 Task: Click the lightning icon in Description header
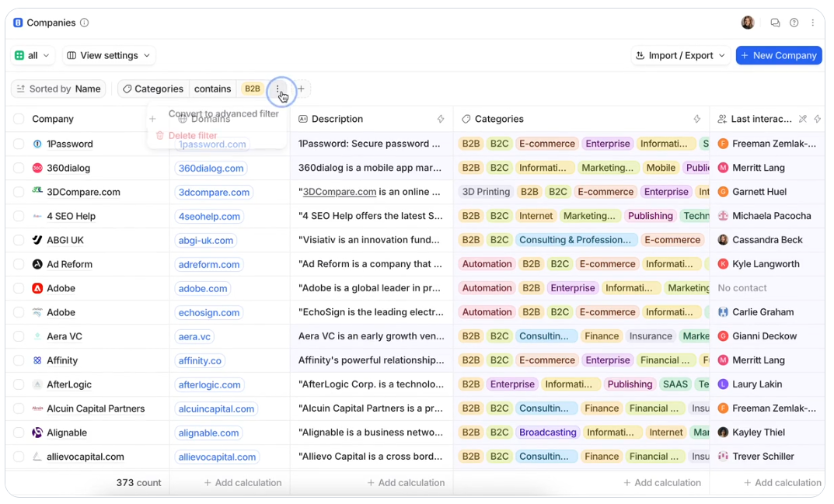pyautogui.click(x=441, y=119)
